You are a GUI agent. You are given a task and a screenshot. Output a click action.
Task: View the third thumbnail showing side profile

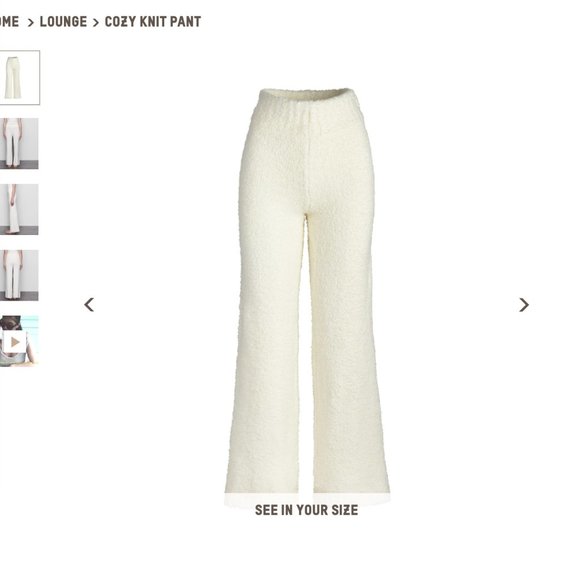pyautogui.click(x=19, y=209)
